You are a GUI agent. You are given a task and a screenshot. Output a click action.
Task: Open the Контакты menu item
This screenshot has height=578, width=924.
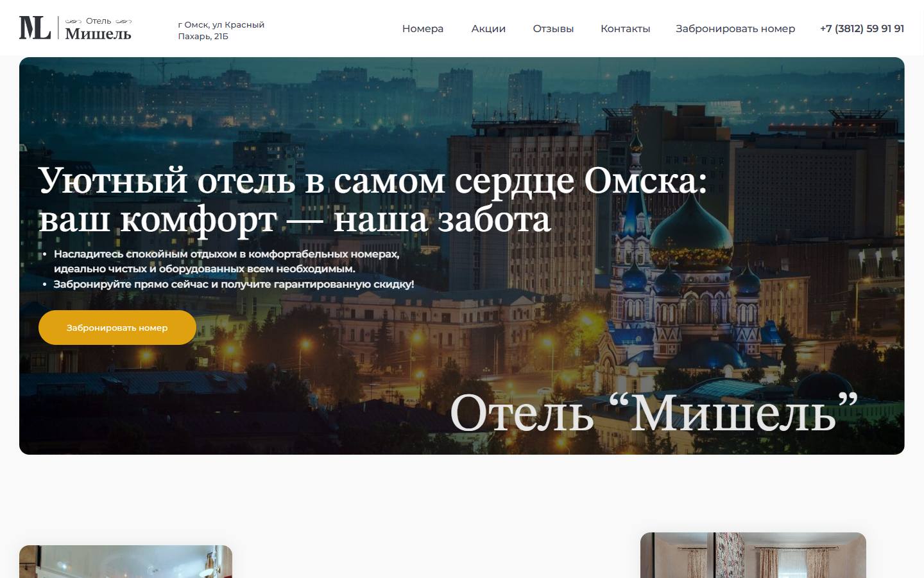(x=625, y=28)
